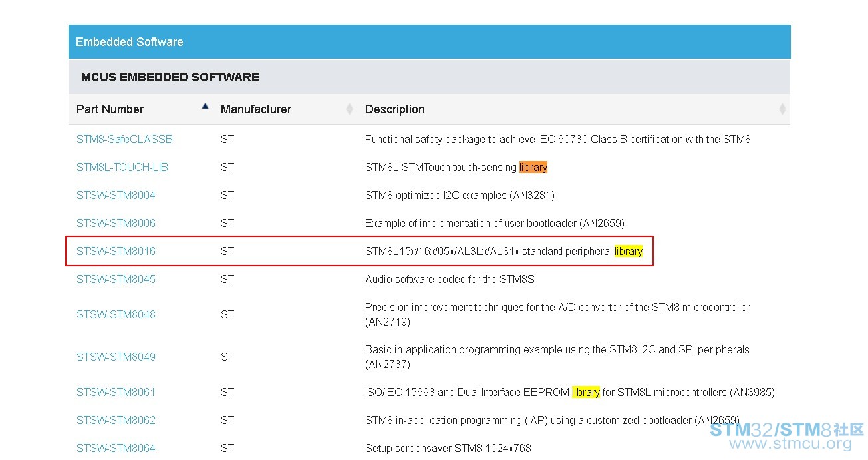Select 'Audio software codec for the STM8S' text

pyautogui.click(x=450, y=279)
